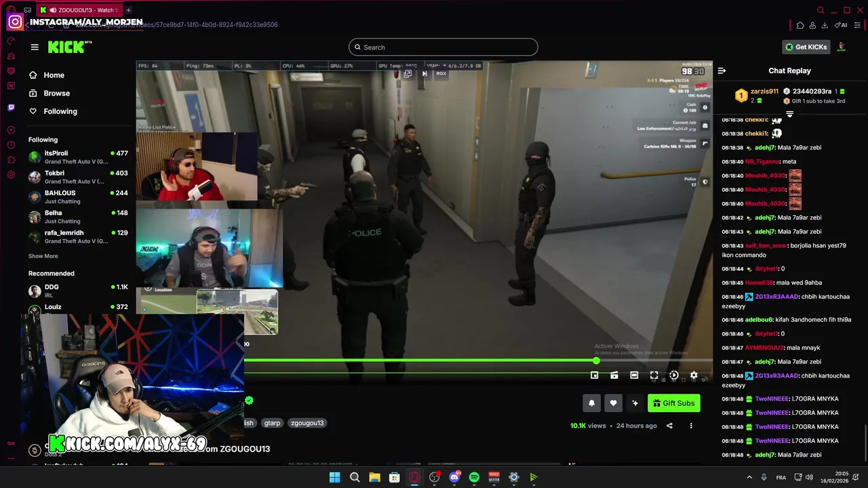This screenshot has width=868, height=488.
Task: Open Discord from the taskbar
Action: pos(454,477)
